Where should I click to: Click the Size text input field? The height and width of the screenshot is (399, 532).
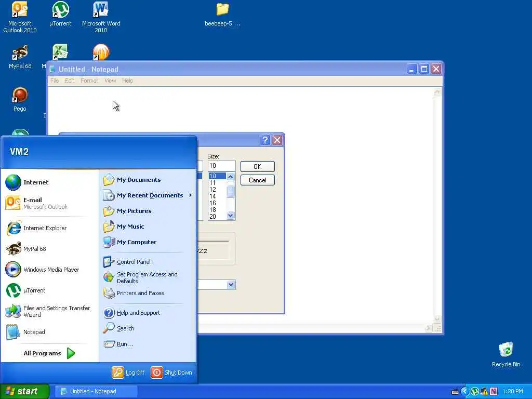point(221,166)
